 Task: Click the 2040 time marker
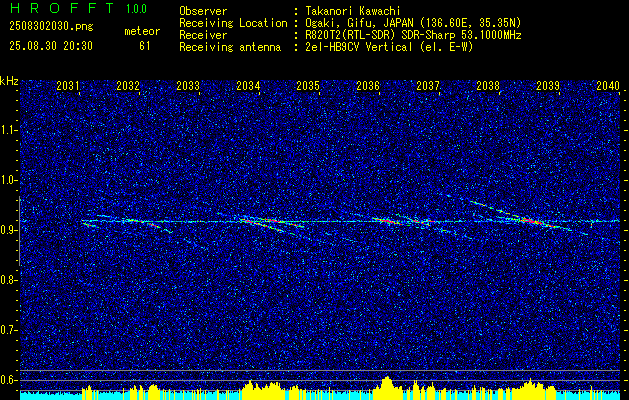pos(608,85)
